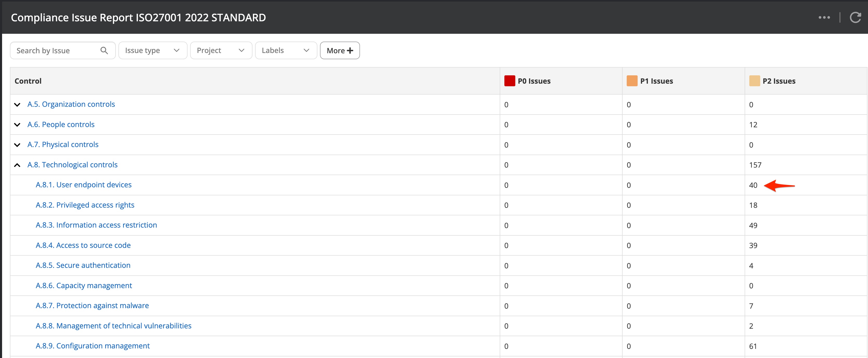This screenshot has height=358, width=868.
Task: Open A.8.9. Configuration management link
Action: [x=93, y=346]
